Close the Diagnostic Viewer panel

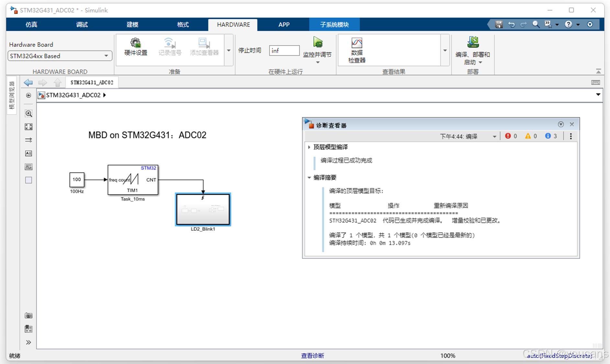click(x=572, y=124)
